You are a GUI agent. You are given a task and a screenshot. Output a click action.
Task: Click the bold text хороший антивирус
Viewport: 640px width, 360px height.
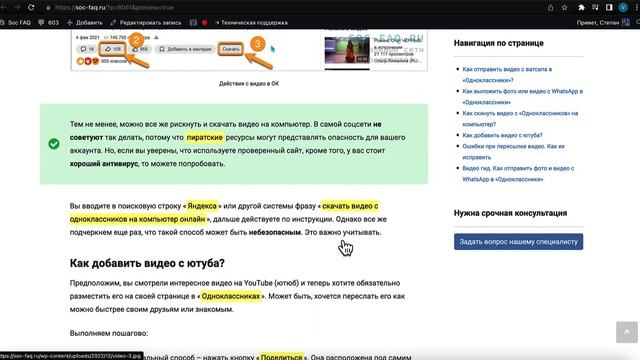[104, 164]
